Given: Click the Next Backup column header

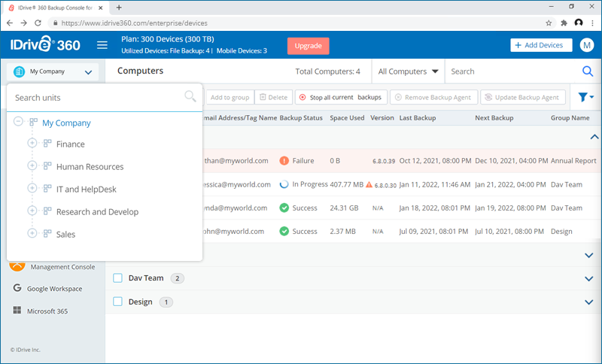Looking at the screenshot, I should coord(494,118).
